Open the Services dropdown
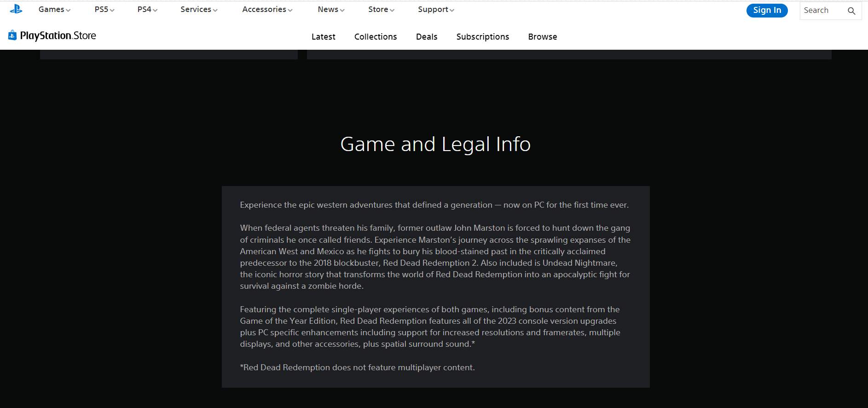The image size is (868, 408). pos(199,10)
